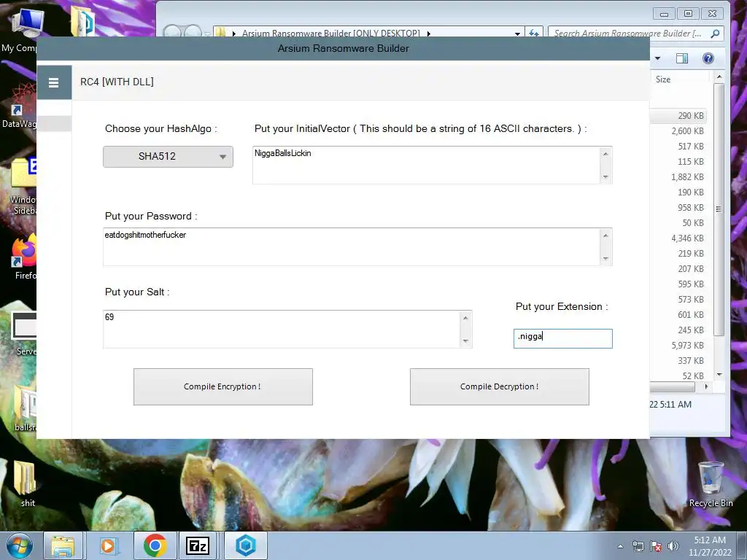Click InitialVector box scroll down arrow
Screen dimensions: 747x560
(605, 176)
